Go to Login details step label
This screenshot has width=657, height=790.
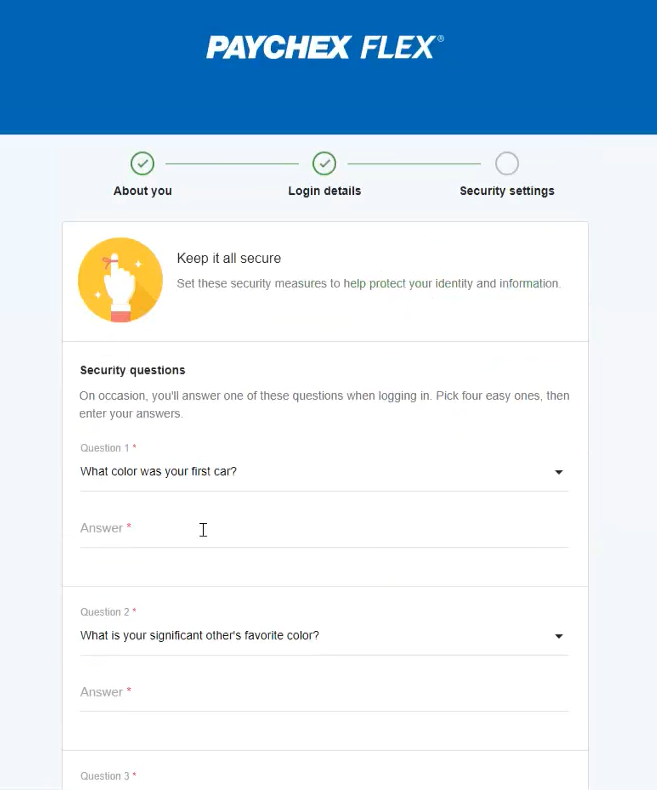point(324,191)
